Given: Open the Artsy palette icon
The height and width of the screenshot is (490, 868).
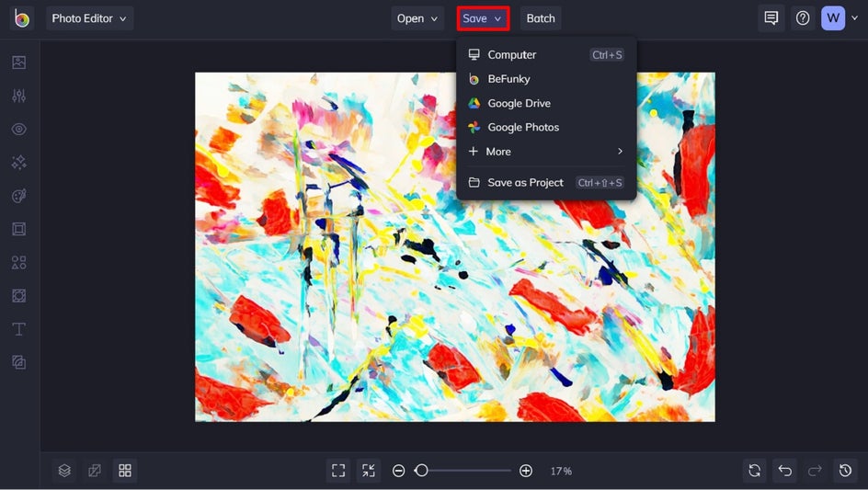Looking at the screenshot, I should click(18, 196).
